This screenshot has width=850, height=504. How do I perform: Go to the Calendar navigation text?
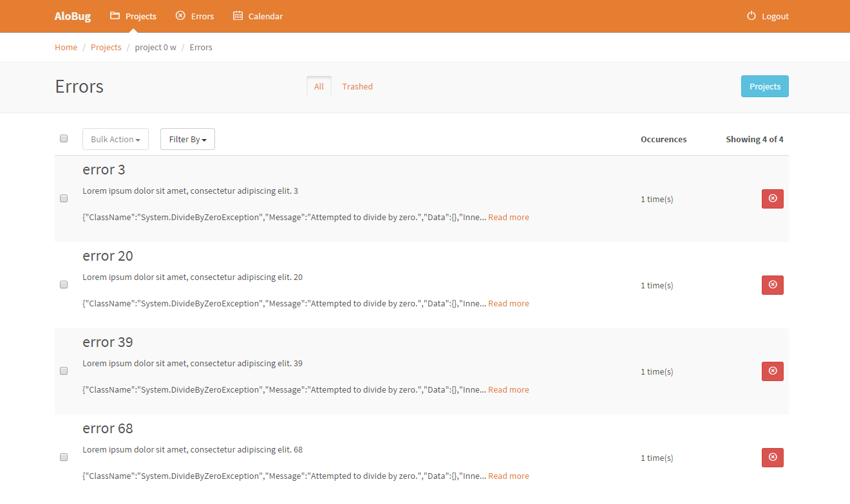pyautogui.click(x=265, y=16)
